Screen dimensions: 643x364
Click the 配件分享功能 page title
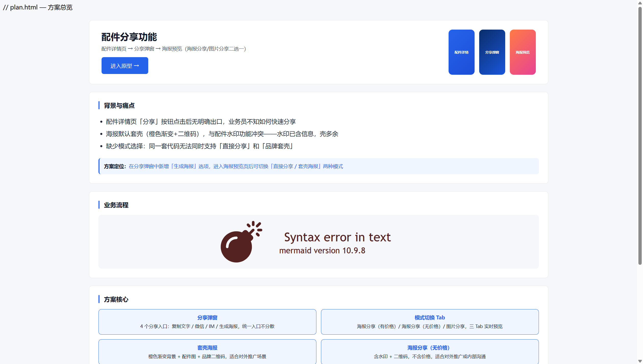(x=129, y=37)
